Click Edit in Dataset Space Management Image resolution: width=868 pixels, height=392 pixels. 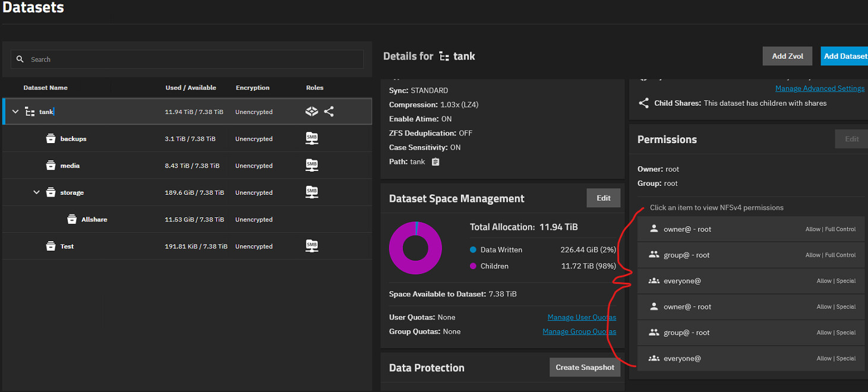(603, 198)
